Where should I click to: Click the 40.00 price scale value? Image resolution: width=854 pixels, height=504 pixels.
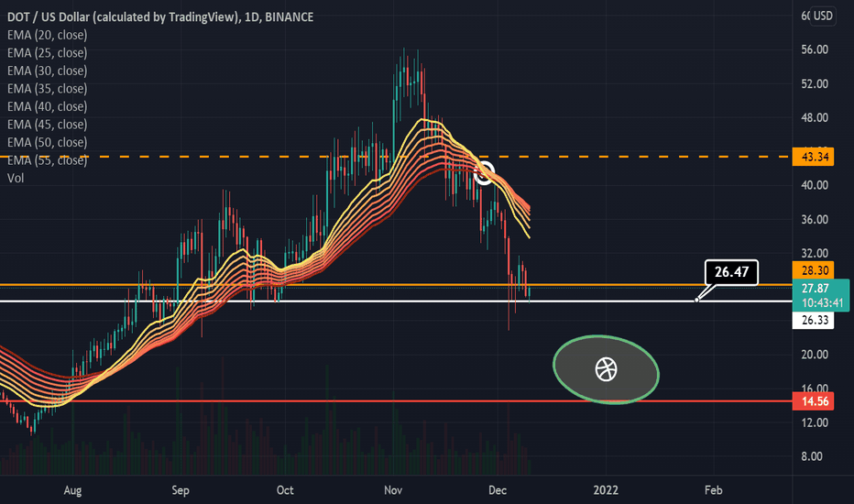click(815, 185)
